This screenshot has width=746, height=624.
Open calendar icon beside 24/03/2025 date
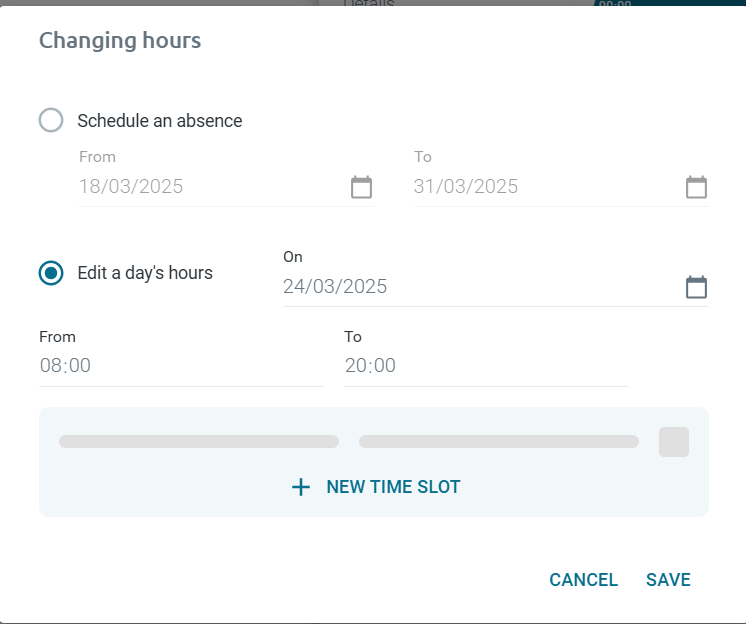click(x=696, y=287)
